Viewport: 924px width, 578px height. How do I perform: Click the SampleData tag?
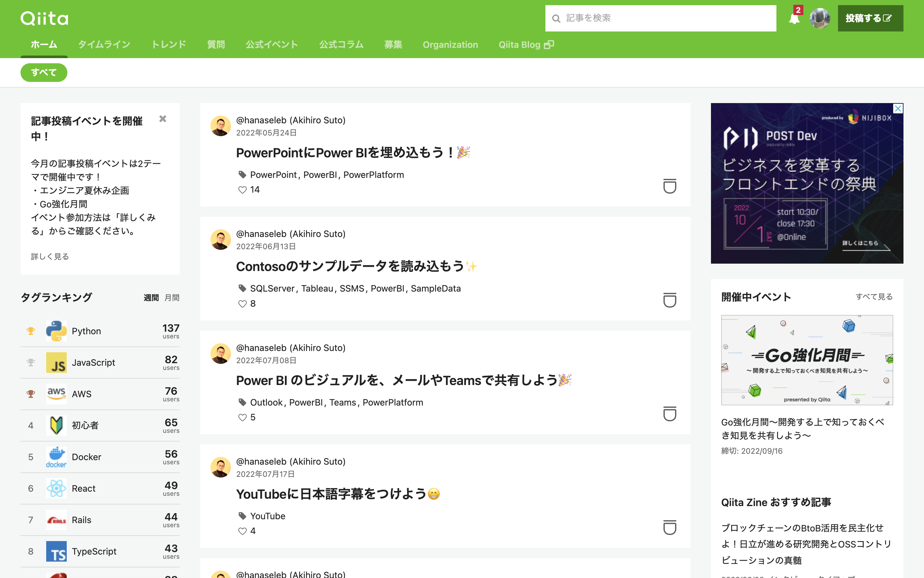[x=436, y=289]
